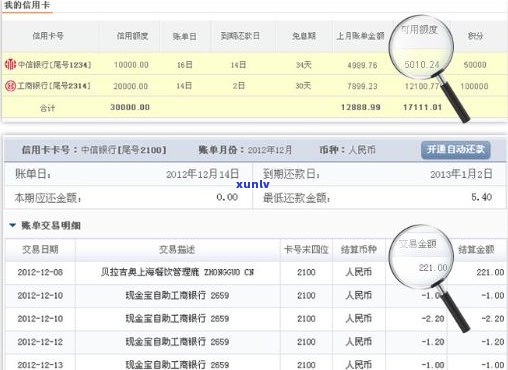
Task: Click the 卡号末四位 column header
Action: click(x=306, y=249)
